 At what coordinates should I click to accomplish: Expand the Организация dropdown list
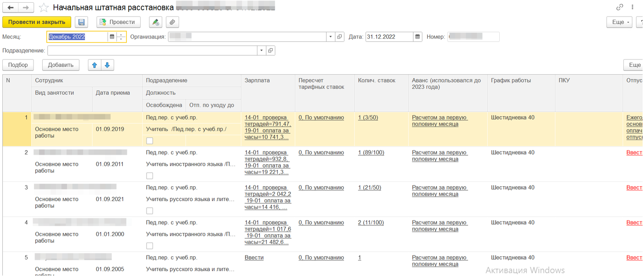(x=331, y=37)
